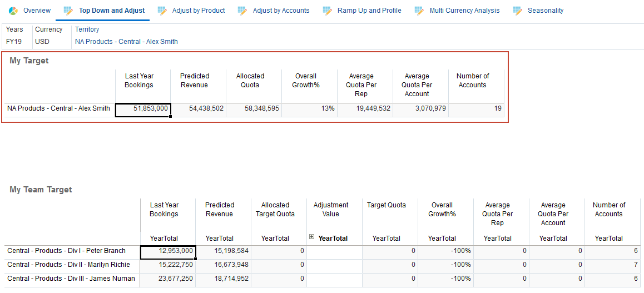This screenshot has height=293, width=644.
Task: Open the Multi Currency Analysis tab
Action: 464,11
